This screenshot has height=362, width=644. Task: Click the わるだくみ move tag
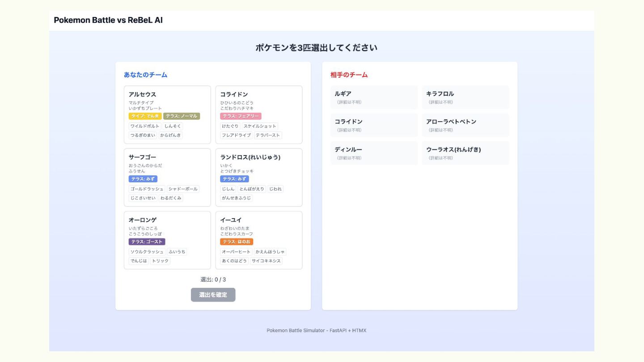tap(171, 198)
